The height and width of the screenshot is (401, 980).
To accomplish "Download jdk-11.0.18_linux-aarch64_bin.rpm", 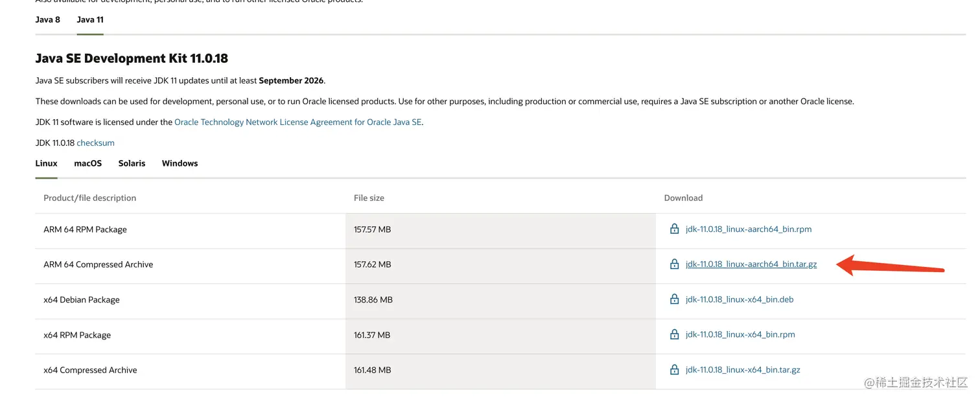I will click(x=749, y=229).
